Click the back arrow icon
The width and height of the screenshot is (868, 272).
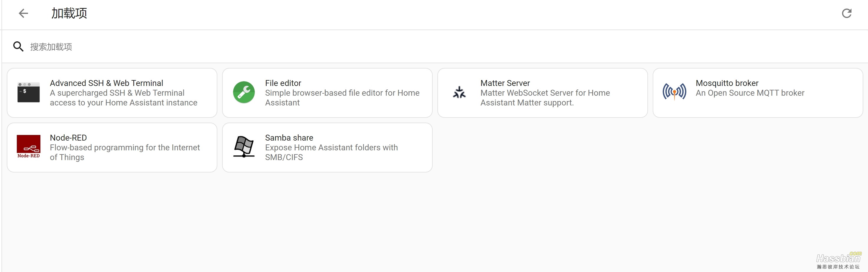tap(23, 14)
